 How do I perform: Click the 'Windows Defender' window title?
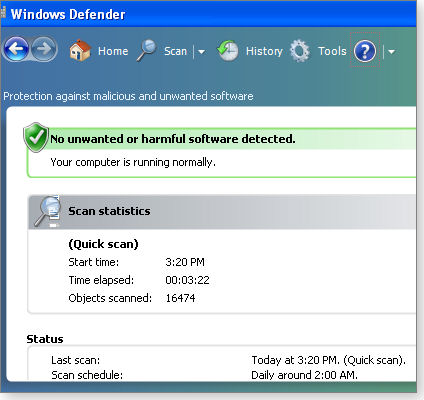click(x=68, y=14)
